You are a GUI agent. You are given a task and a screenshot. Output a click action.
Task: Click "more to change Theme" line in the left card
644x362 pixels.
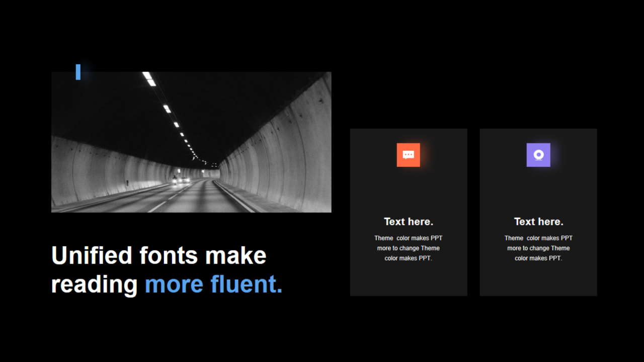click(x=408, y=248)
